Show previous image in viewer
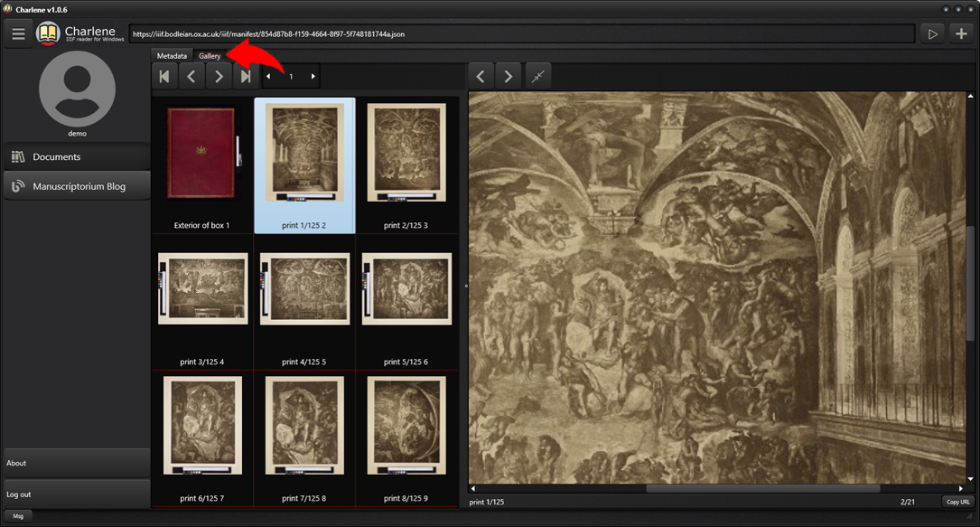 point(480,76)
